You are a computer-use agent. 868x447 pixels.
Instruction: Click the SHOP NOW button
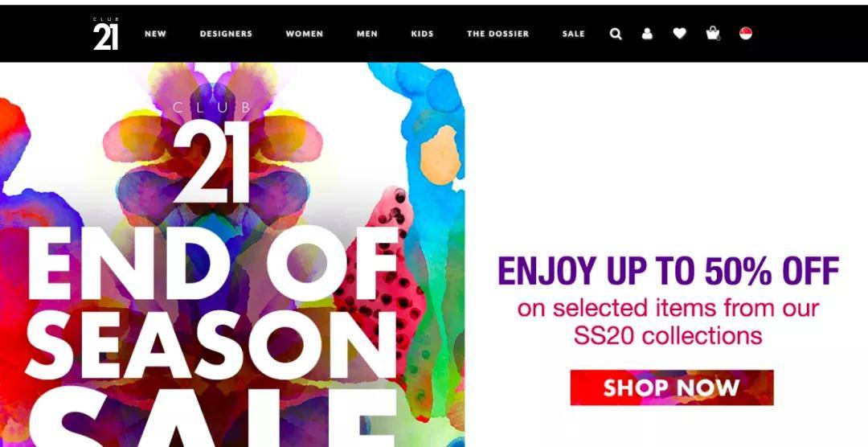(x=671, y=388)
